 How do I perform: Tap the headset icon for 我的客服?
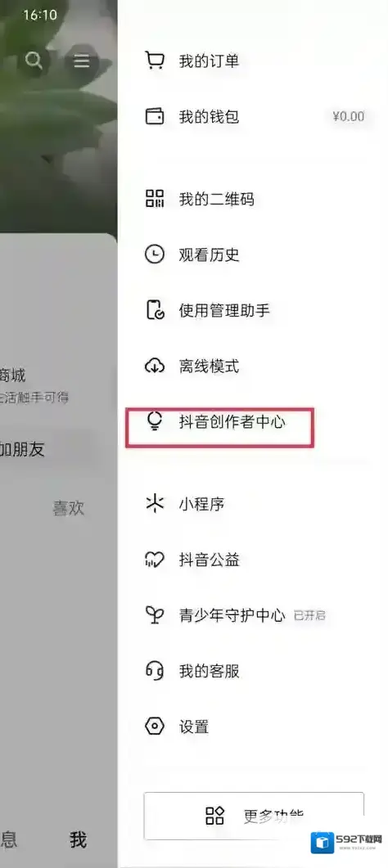(155, 671)
